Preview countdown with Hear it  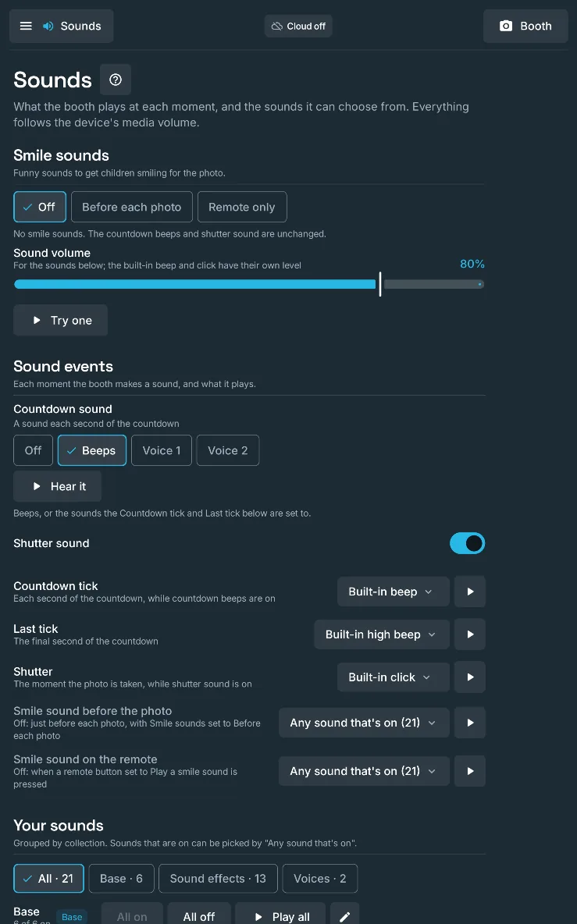(58, 486)
